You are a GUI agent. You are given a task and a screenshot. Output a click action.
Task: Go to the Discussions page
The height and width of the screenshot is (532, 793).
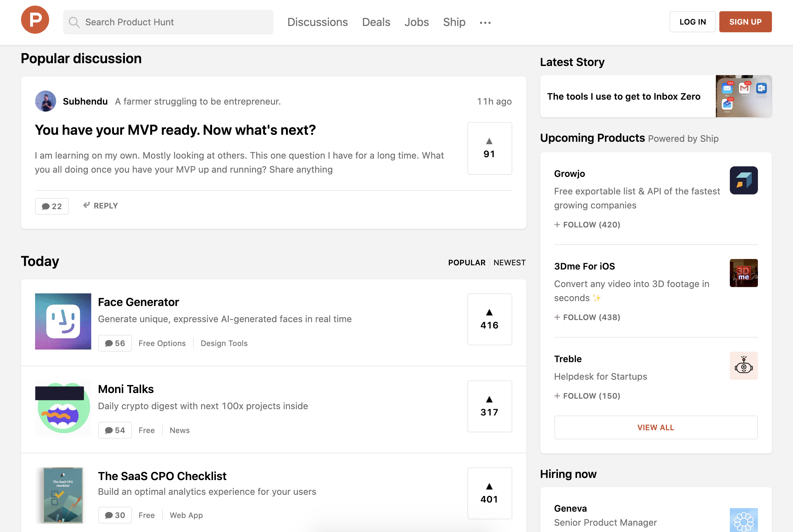pos(318,22)
